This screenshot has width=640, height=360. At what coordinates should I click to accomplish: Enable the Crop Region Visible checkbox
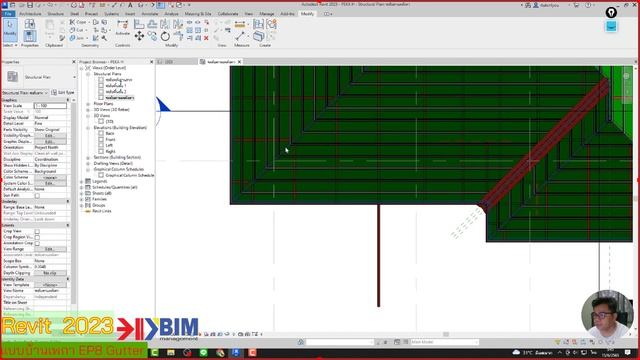click(37, 238)
